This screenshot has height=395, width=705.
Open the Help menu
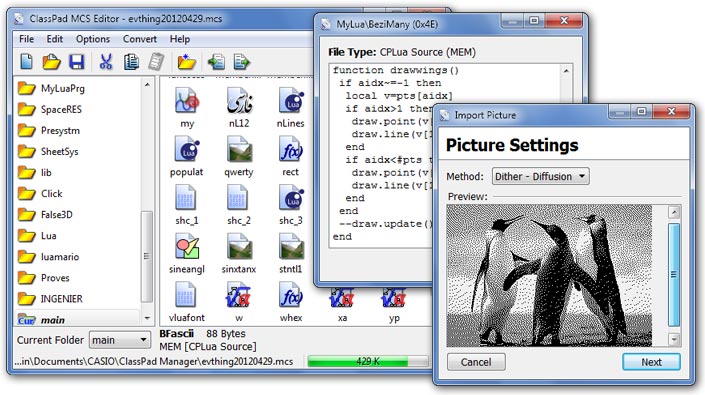click(x=180, y=39)
